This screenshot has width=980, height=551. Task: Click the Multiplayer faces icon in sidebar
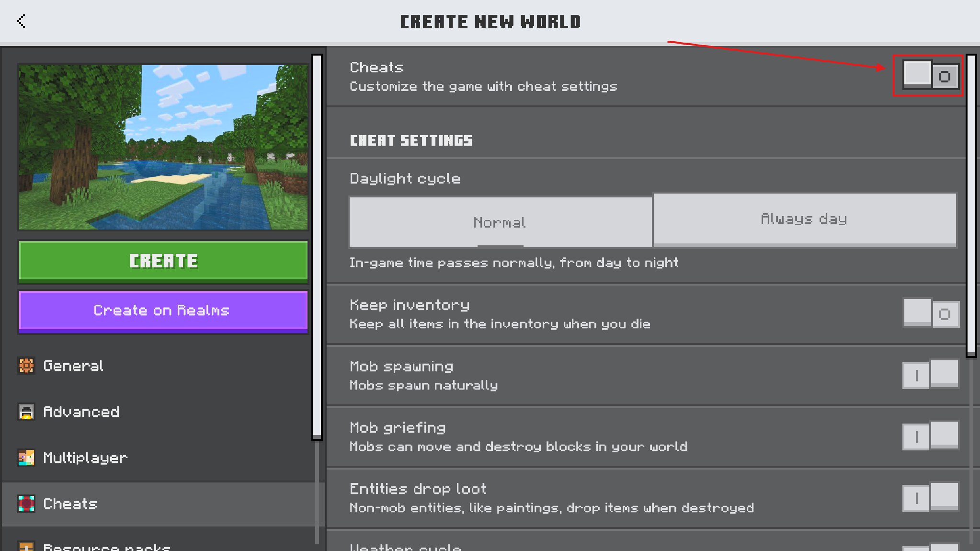[26, 458]
